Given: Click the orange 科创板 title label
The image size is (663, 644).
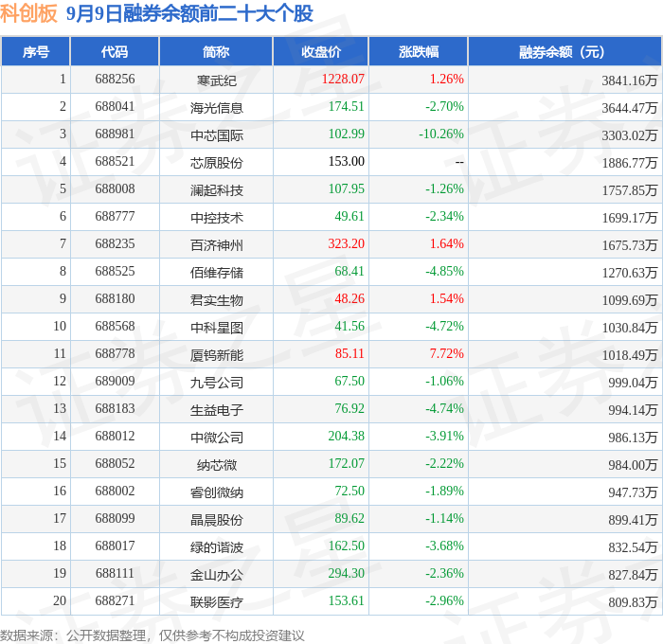Looking at the screenshot, I should 28,13.
